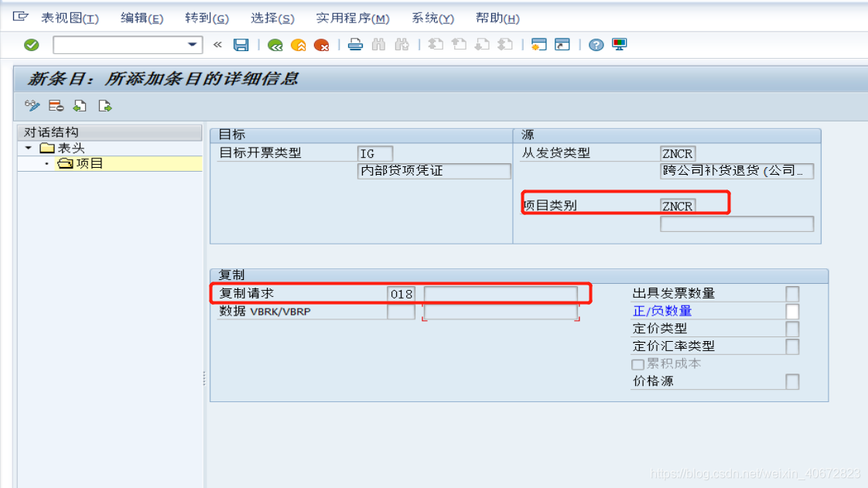
Task: Click the First Page icon
Action: coord(436,44)
